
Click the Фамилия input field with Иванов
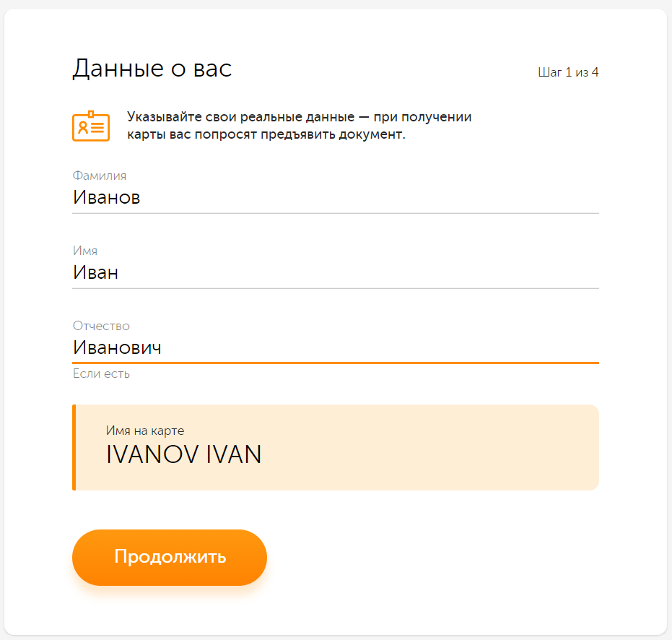click(335, 198)
